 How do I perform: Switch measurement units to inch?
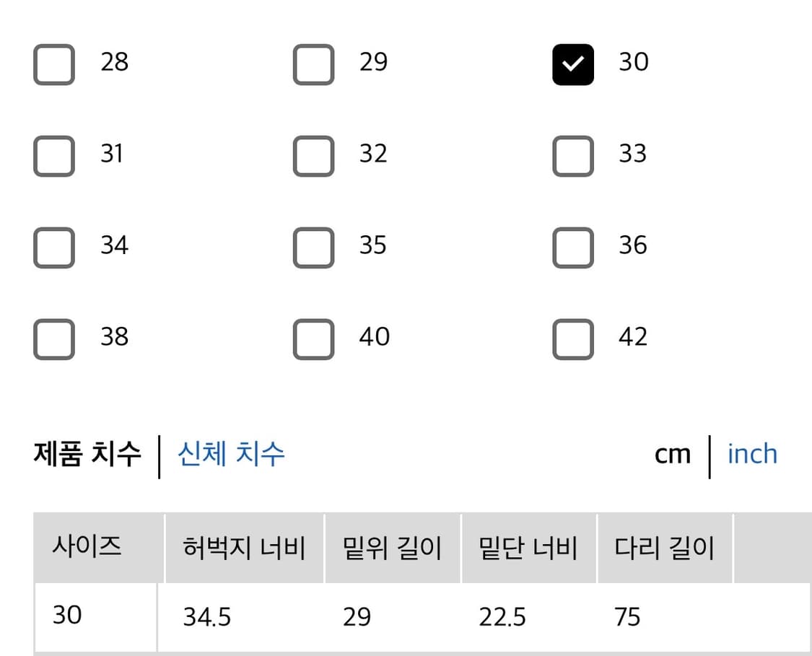click(x=751, y=455)
